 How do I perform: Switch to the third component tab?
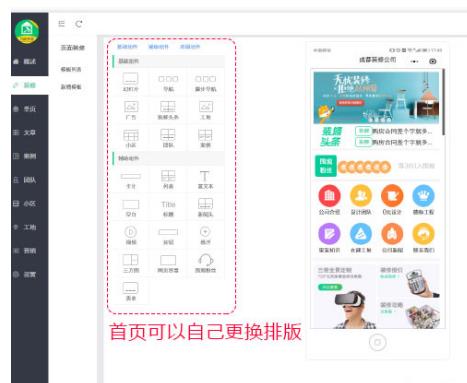click(x=190, y=47)
